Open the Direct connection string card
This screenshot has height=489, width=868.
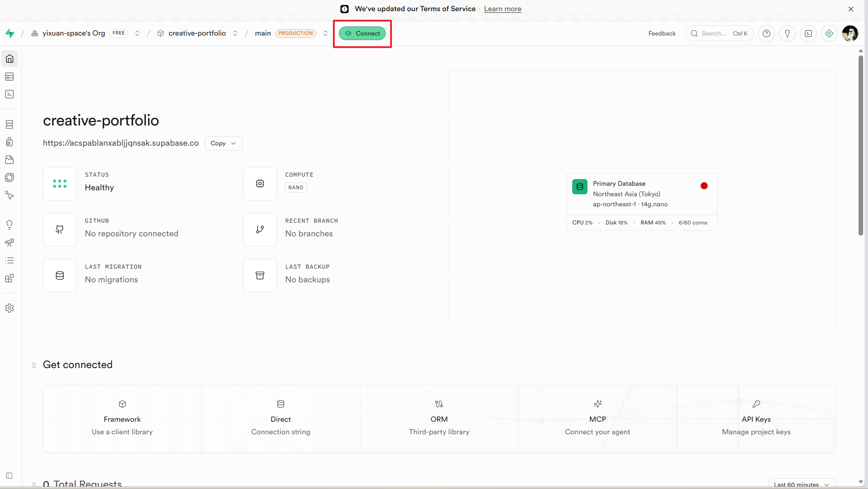point(281,418)
